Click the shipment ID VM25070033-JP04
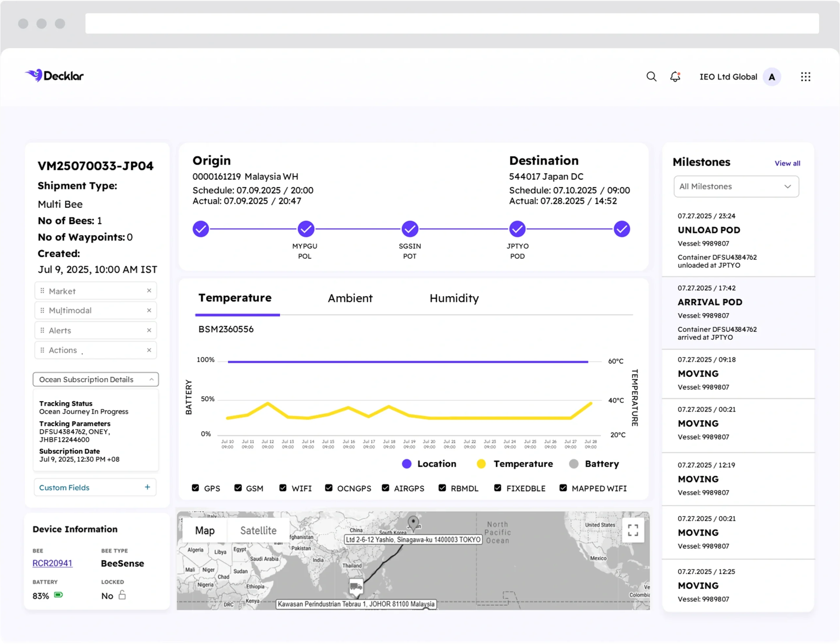Image resolution: width=840 pixels, height=644 pixels. click(95, 166)
